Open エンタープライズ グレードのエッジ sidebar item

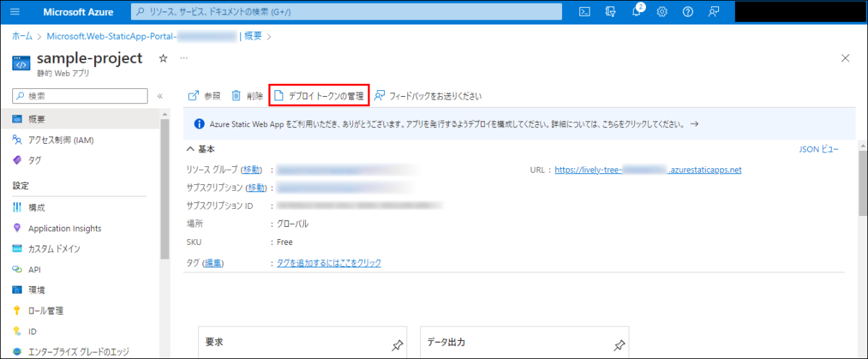click(80, 352)
